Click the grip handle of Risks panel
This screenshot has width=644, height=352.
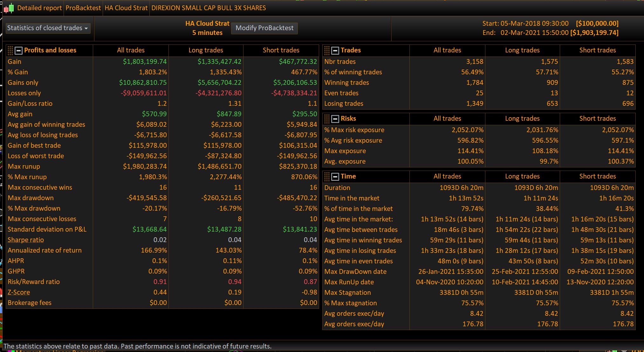point(327,118)
